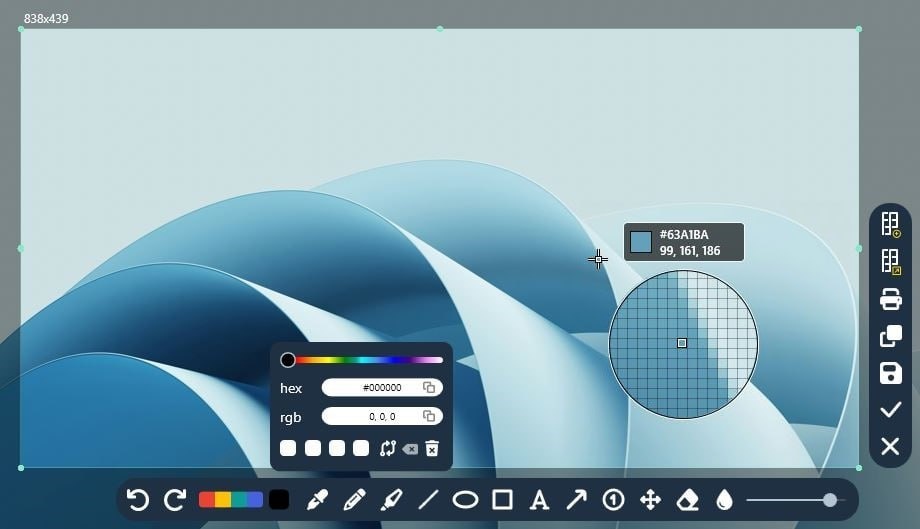Click the left-middle selection handle
920x529 pixels.
21,249
